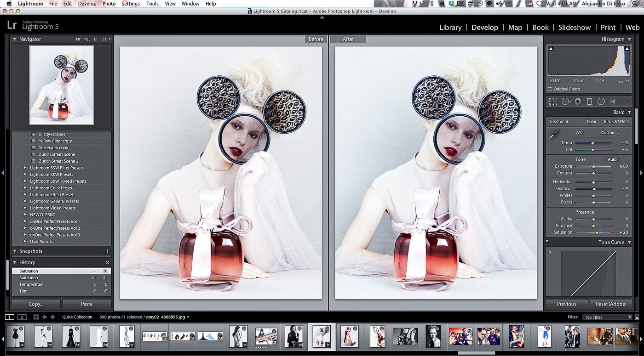Select the Crop Overlay tool

(x=553, y=102)
